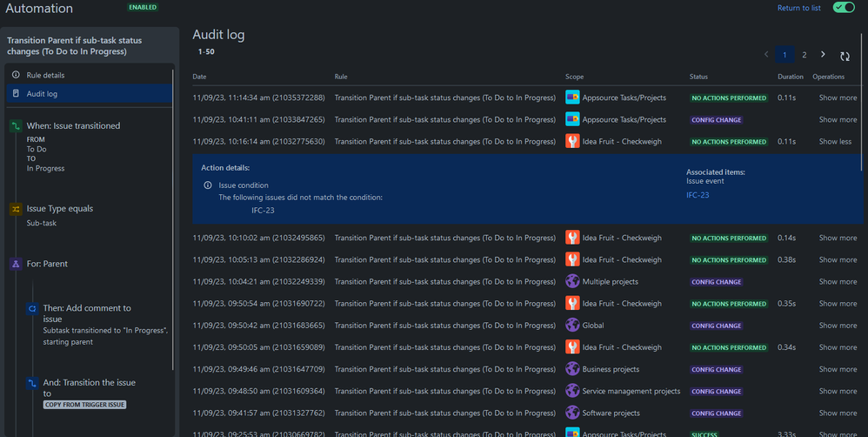Click the For: Parent branch icon

16,264
